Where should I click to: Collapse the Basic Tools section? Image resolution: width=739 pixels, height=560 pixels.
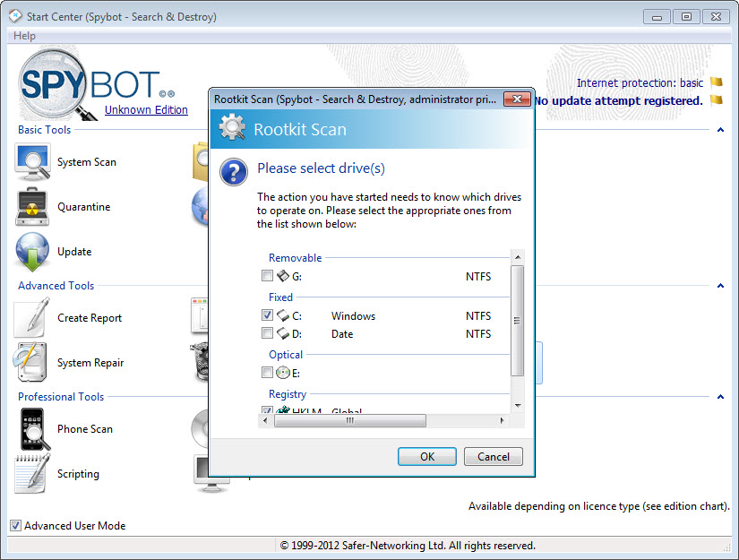point(720,130)
